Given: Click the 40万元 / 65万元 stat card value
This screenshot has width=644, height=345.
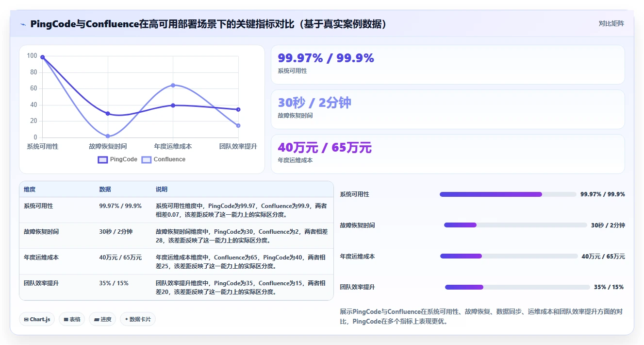Looking at the screenshot, I should tap(325, 148).
